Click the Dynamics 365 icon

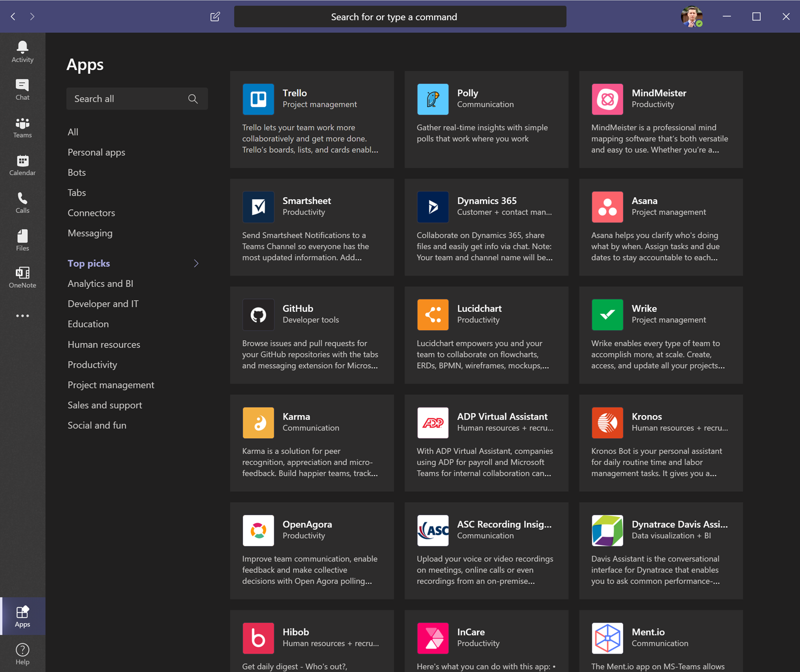coord(433,207)
